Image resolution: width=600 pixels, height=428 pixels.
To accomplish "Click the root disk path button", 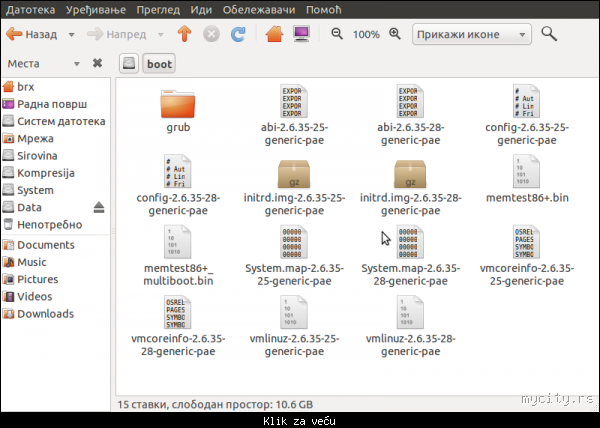I will click(x=129, y=63).
